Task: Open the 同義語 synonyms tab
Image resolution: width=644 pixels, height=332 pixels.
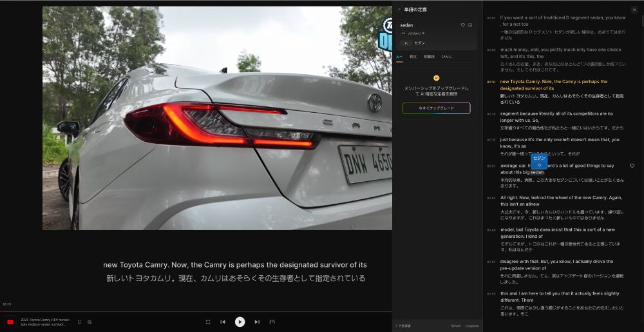Action: point(429,57)
